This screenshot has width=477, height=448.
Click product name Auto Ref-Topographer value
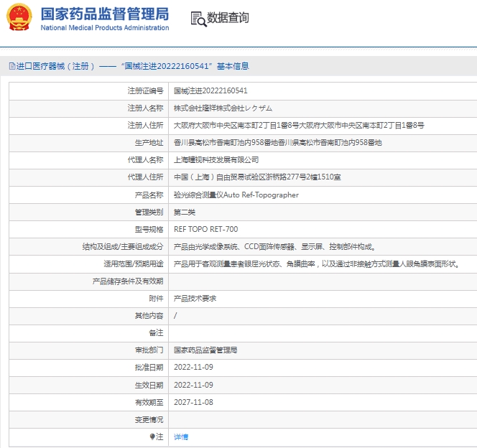point(236,195)
